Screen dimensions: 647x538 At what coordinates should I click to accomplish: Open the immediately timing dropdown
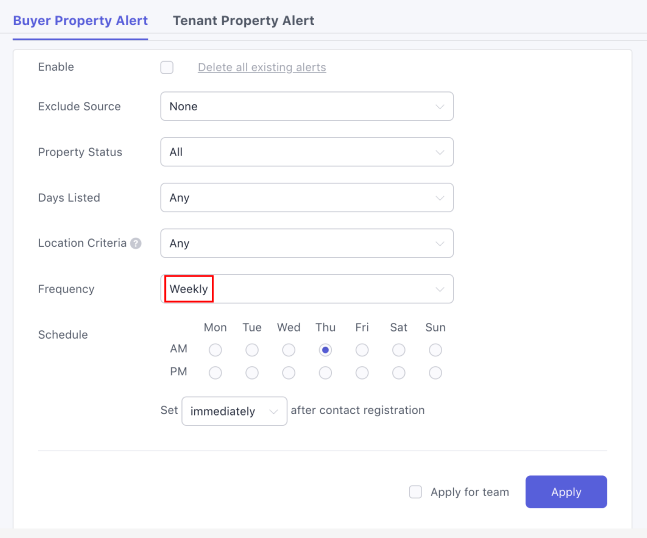coord(234,411)
